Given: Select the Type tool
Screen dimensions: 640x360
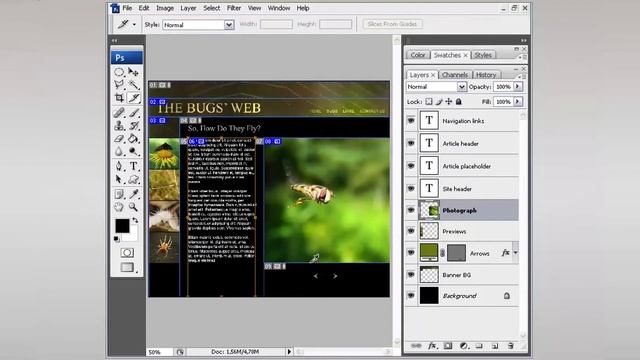Looking at the screenshot, I should tap(133, 166).
